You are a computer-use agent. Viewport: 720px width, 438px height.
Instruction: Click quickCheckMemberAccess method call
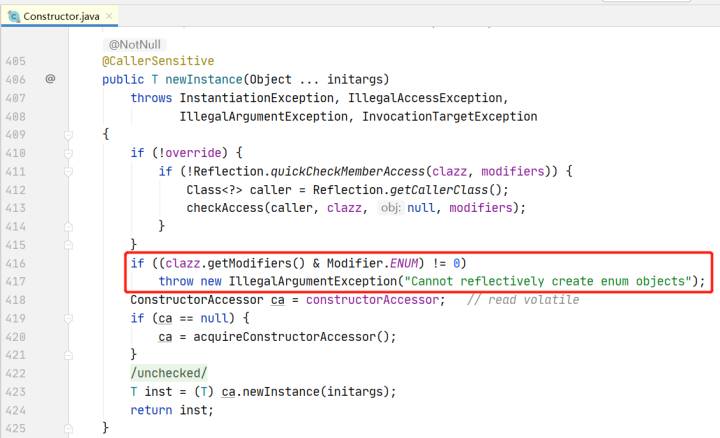[348, 171]
